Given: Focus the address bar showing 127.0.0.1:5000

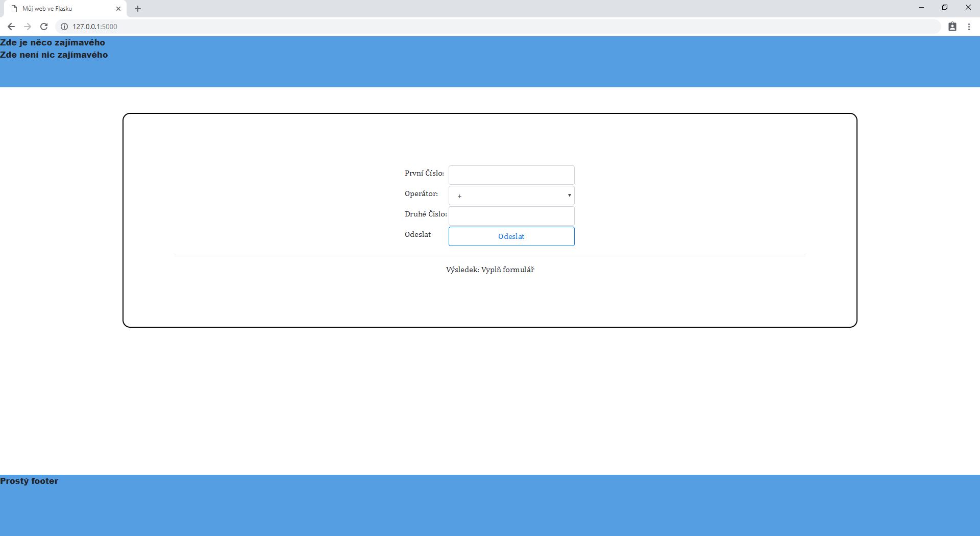Looking at the screenshot, I should point(498,27).
